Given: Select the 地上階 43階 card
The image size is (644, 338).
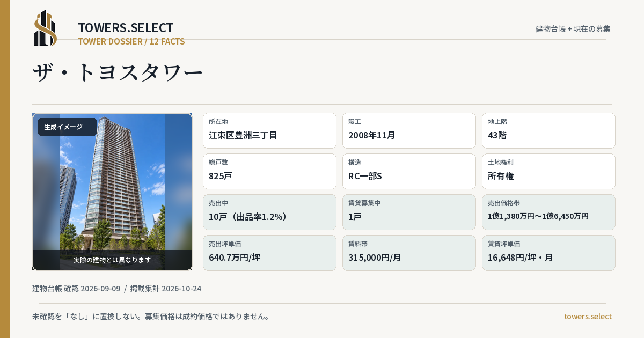Looking at the screenshot, I should point(548,130).
